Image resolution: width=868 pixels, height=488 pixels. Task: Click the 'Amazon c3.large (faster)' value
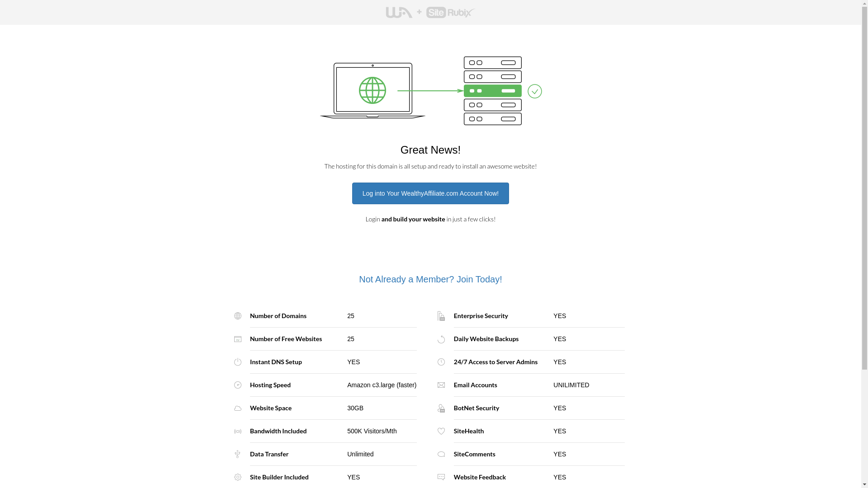click(382, 385)
